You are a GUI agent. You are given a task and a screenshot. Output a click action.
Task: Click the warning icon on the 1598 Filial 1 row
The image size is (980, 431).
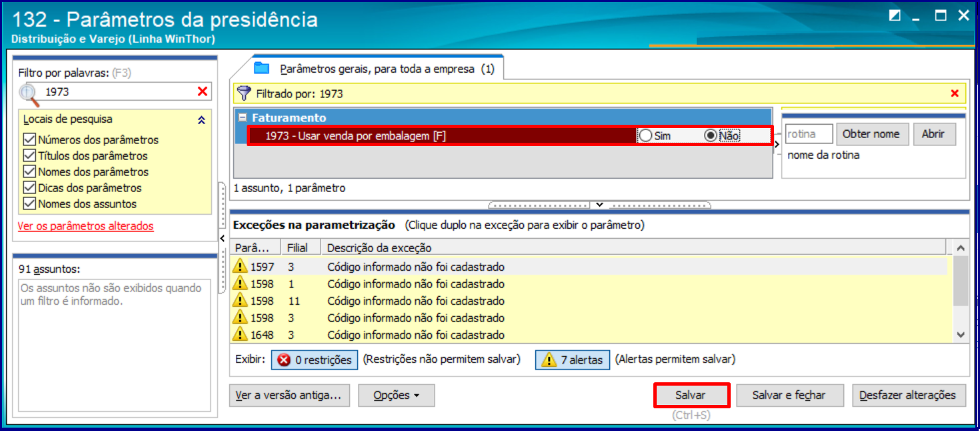239,284
